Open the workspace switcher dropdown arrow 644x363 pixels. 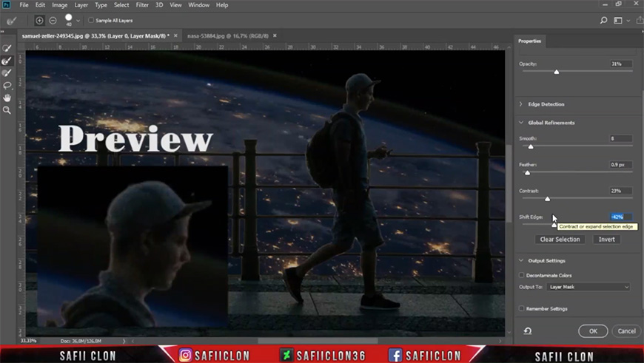pyautogui.click(x=628, y=21)
